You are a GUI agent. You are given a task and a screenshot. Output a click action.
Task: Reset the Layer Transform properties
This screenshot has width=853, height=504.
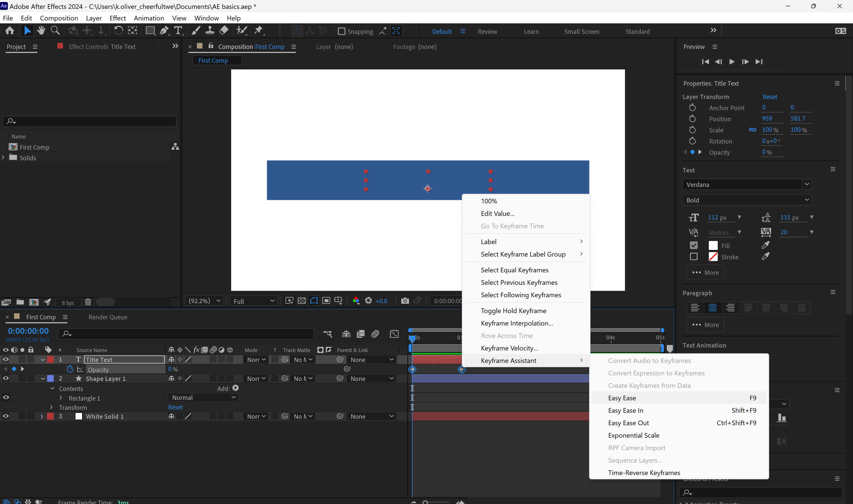tap(770, 96)
